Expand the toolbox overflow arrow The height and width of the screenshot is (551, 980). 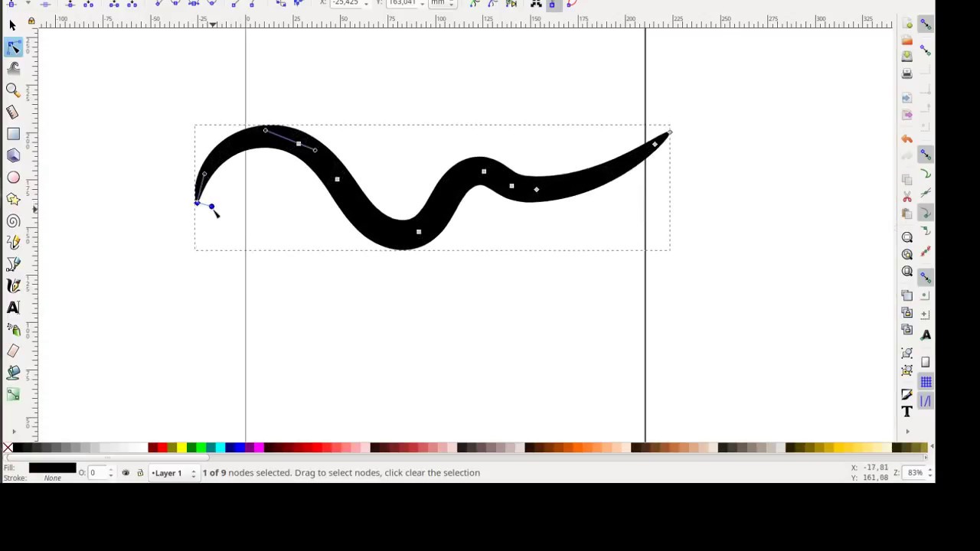tap(13, 432)
